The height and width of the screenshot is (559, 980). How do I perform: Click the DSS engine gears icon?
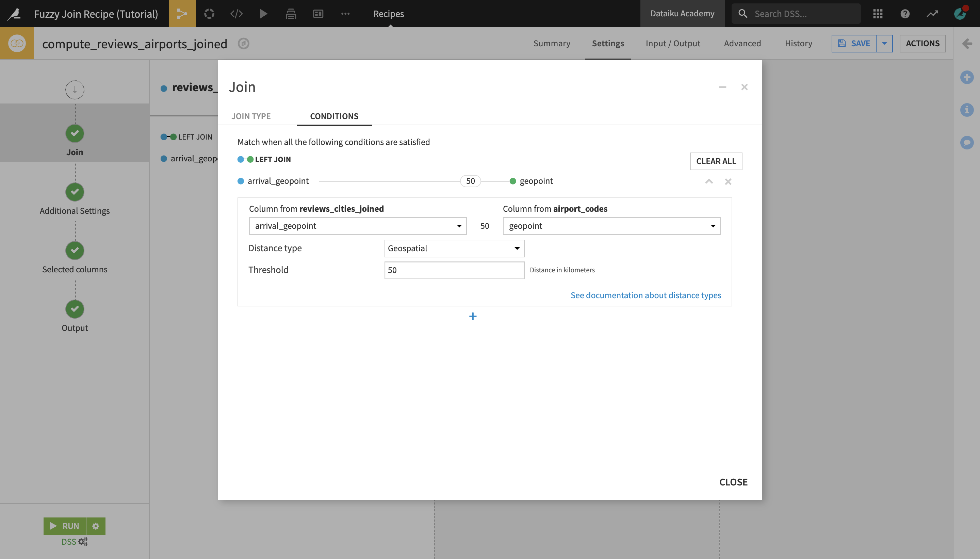[83, 542]
